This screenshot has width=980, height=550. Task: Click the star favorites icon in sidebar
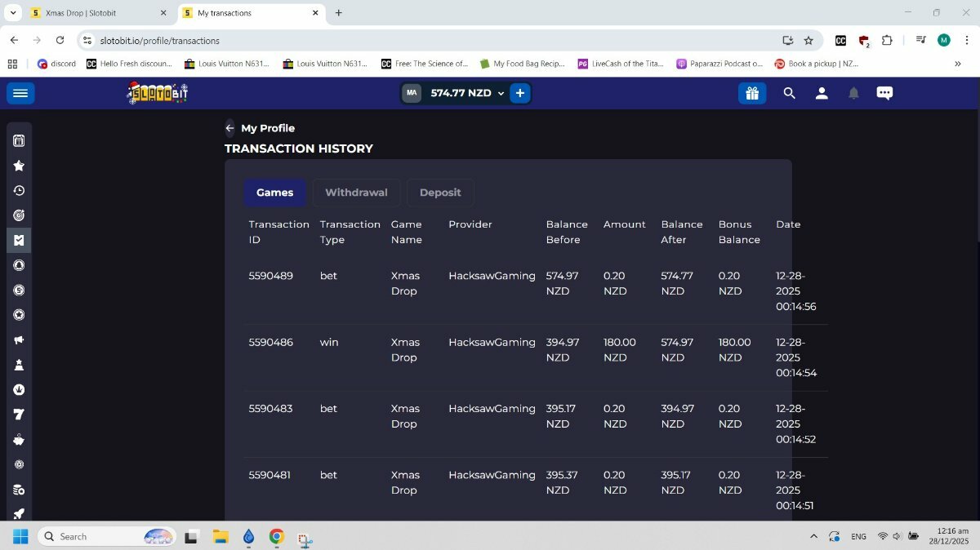click(x=19, y=166)
